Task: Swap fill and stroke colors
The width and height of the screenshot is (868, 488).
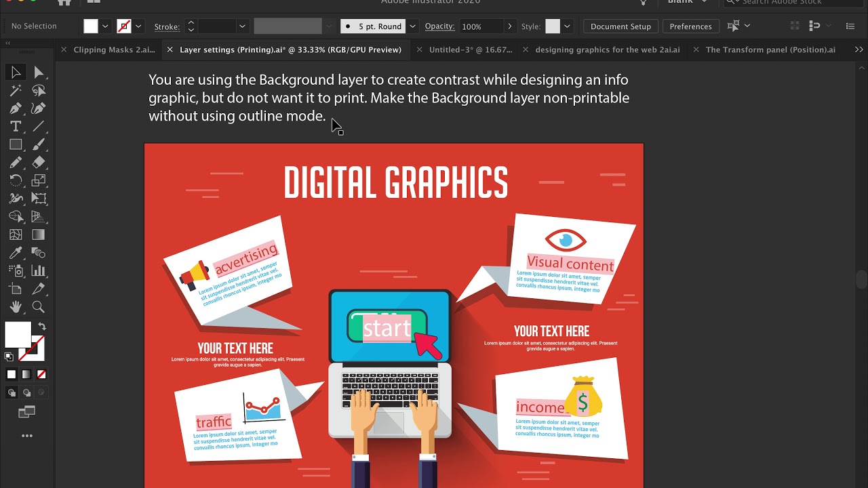Action: 42,327
